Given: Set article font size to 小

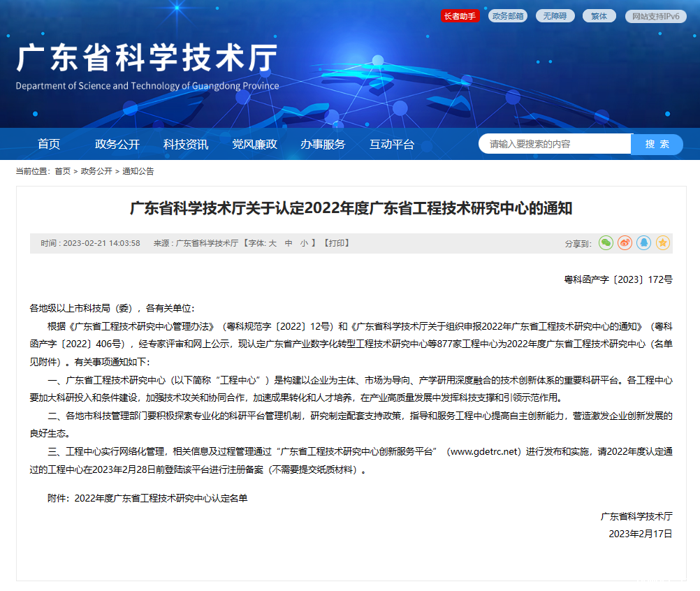Looking at the screenshot, I should point(304,243).
